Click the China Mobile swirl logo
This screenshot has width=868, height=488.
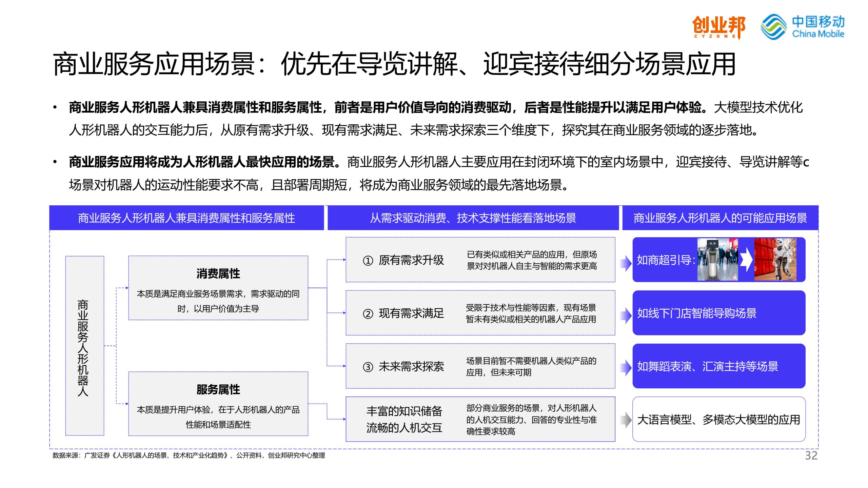pyautogui.click(x=773, y=26)
